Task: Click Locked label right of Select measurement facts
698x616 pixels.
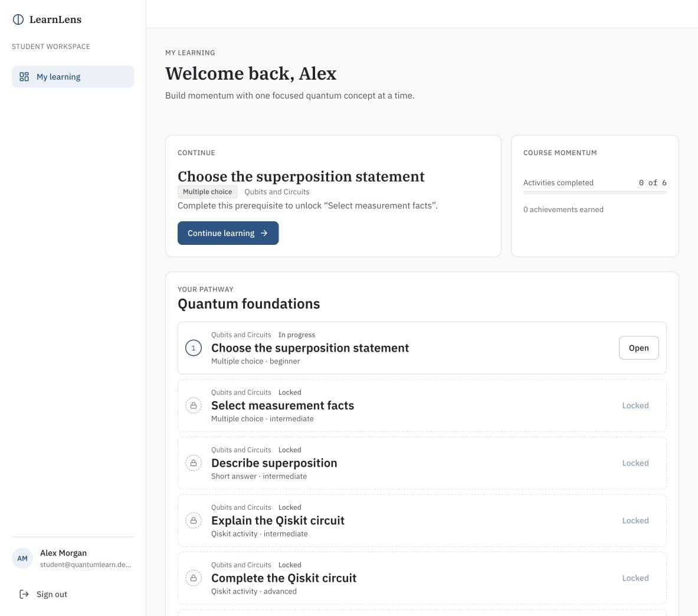Action: point(635,405)
